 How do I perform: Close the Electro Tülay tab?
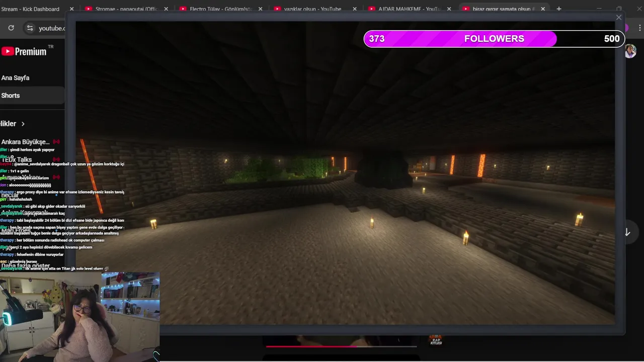pyautogui.click(x=260, y=9)
